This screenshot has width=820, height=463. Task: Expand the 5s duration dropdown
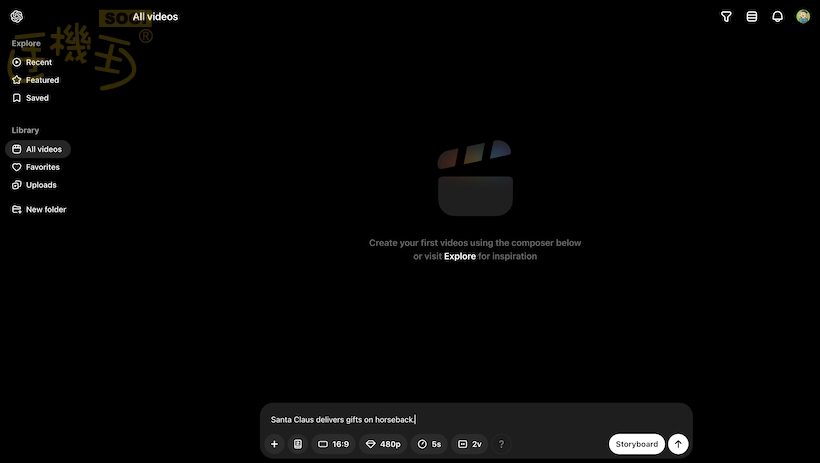429,444
